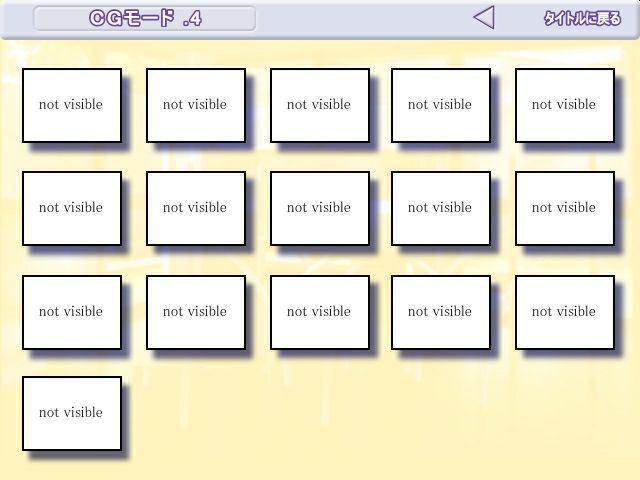Click タイトルに戻る to return to title

click(x=581, y=18)
